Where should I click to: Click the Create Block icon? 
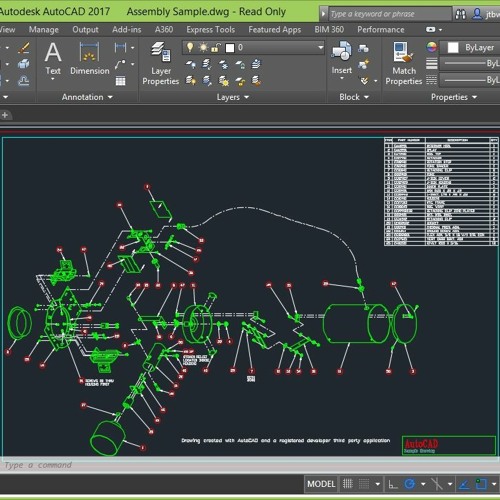pyautogui.click(x=363, y=48)
